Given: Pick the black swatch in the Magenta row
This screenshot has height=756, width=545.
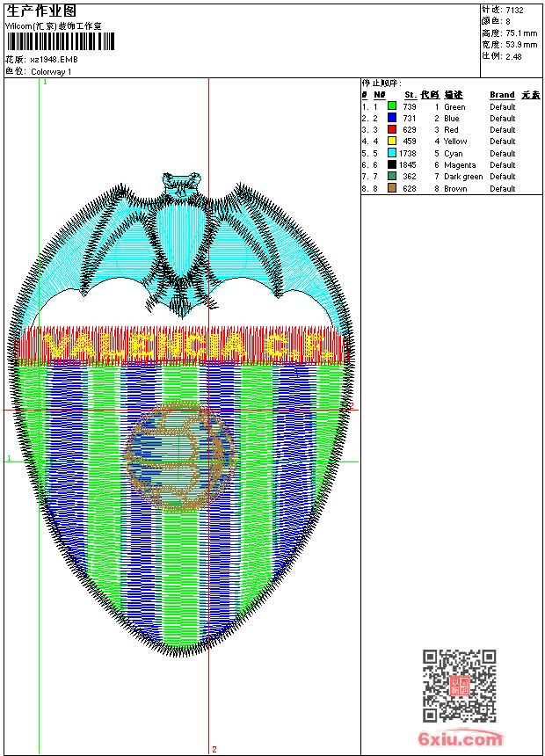Looking at the screenshot, I should point(392,164).
